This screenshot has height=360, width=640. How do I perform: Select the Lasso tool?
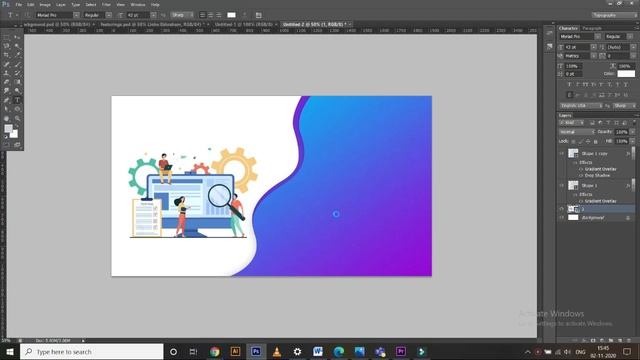click(7, 46)
